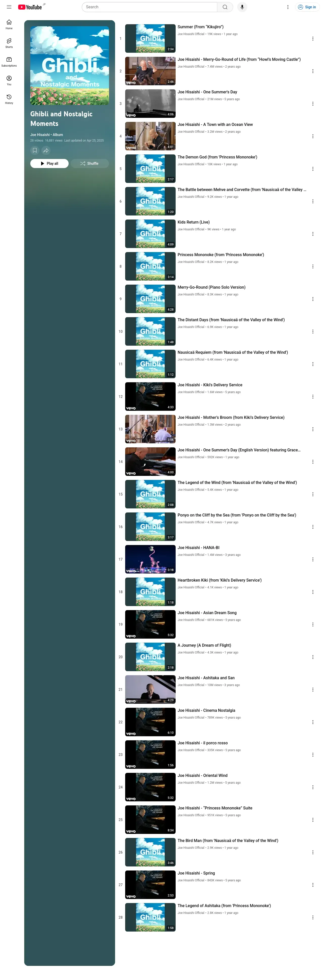Image resolution: width=324 pixels, height=980 pixels.
Task: Click the Sign in button
Action: point(307,7)
